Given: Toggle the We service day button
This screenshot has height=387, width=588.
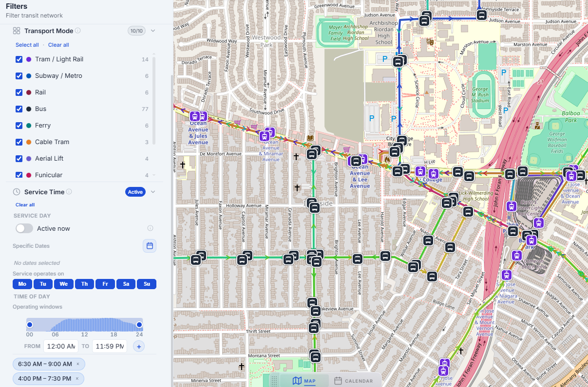Looking at the screenshot, I should (x=64, y=284).
